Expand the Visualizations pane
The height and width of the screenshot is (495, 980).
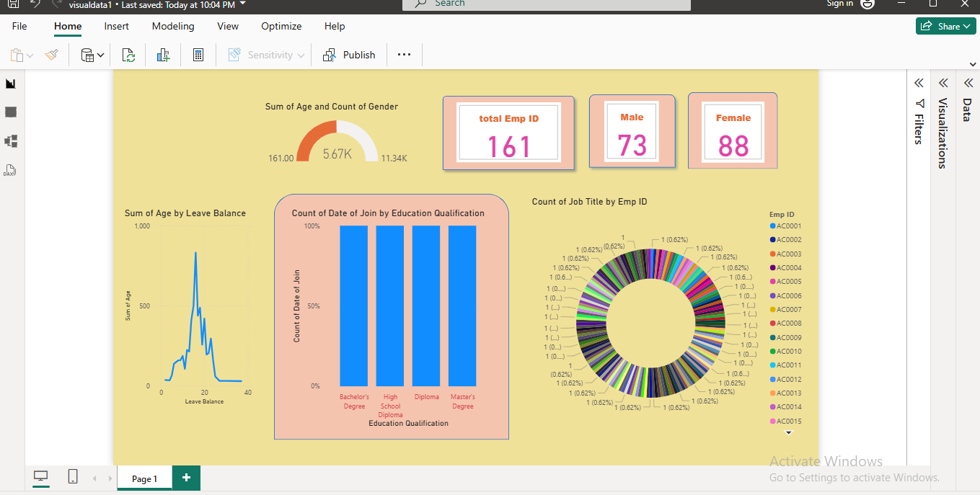[x=943, y=83]
